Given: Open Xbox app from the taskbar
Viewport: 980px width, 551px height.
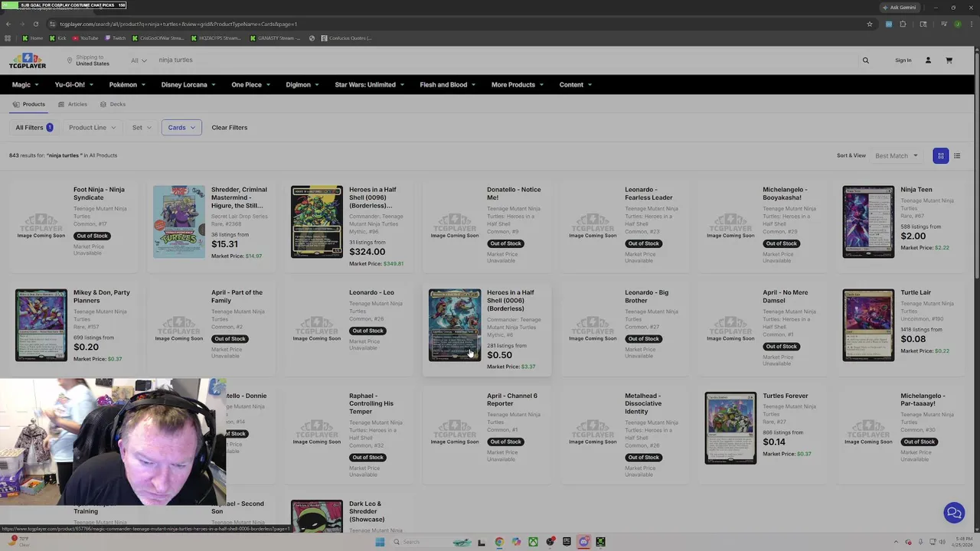Looking at the screenshot, I should tap(533, 542).
